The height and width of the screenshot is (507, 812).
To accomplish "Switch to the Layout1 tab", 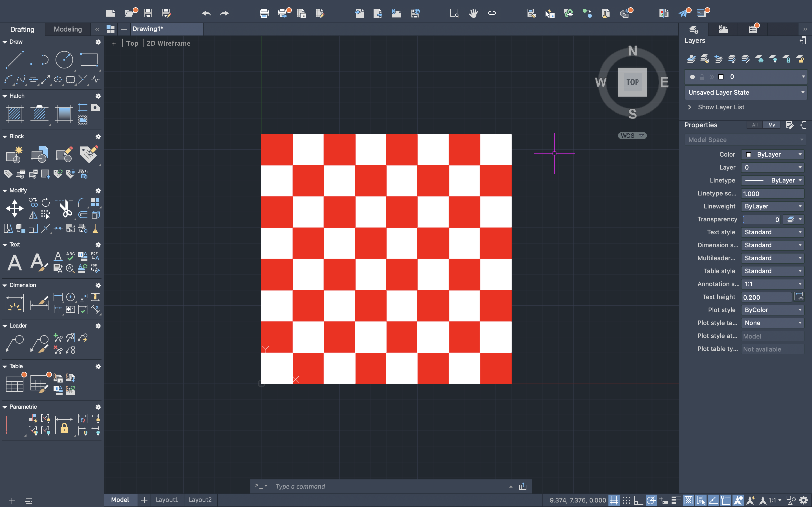I will (167, 500).
